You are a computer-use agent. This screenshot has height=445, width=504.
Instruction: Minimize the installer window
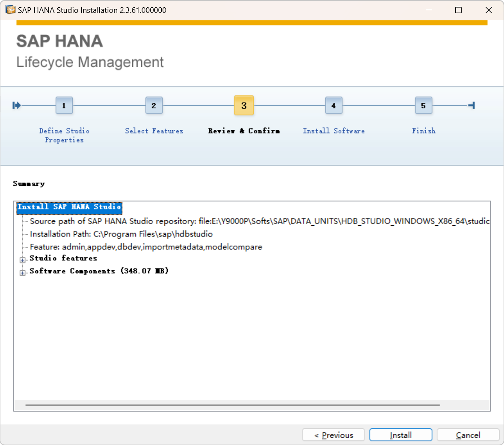(429, 10)
